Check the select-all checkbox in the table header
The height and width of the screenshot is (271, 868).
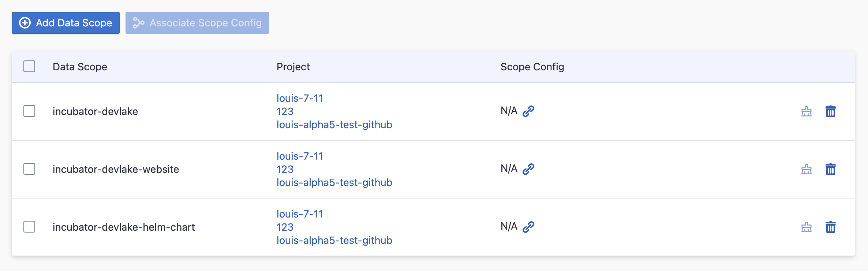point(29,67)
